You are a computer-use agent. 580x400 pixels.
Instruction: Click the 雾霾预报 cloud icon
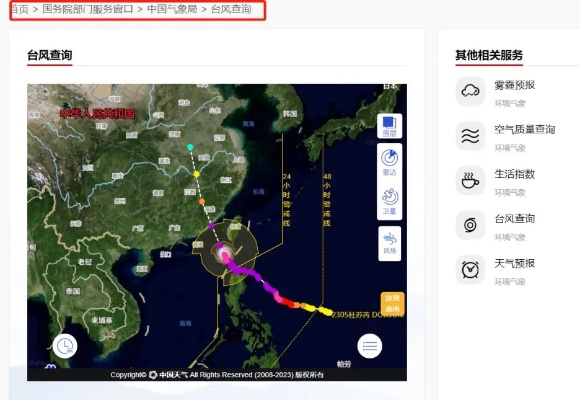pyautogui.click(x=470, y=91)
